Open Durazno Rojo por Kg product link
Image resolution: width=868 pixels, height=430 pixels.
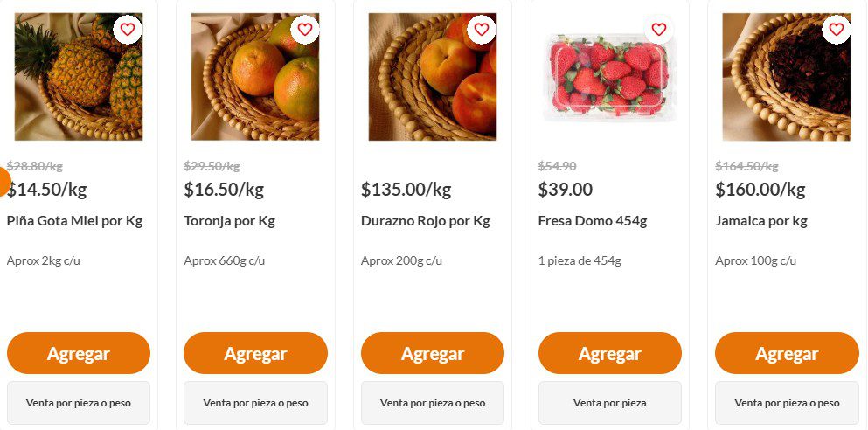(x=426, y=221)
